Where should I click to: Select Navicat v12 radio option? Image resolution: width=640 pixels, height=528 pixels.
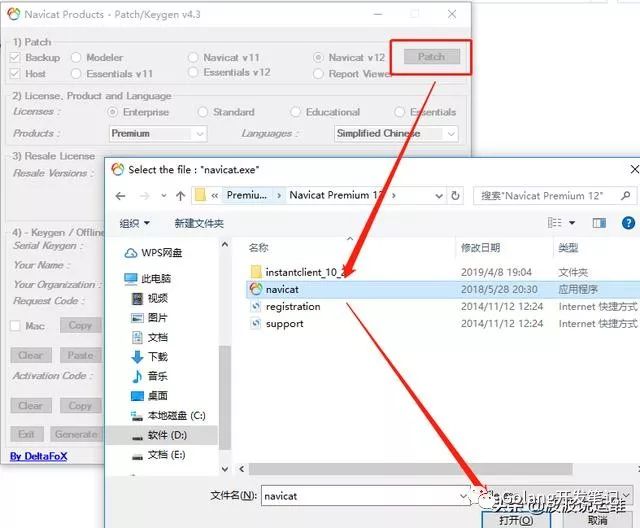coord(318,58)
